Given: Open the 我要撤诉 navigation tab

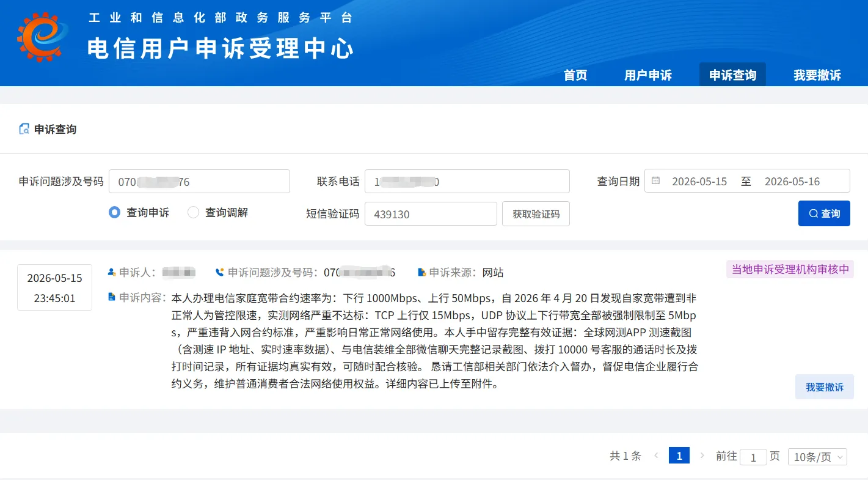Looking at the screenshot, I should click(817, 75).
